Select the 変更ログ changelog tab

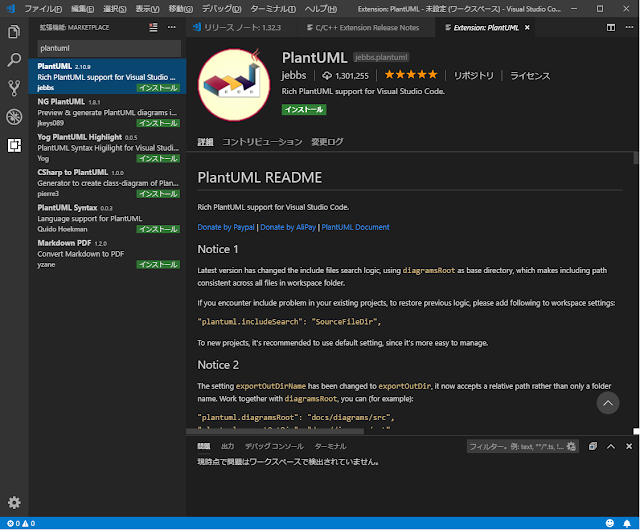click(327, 142)
